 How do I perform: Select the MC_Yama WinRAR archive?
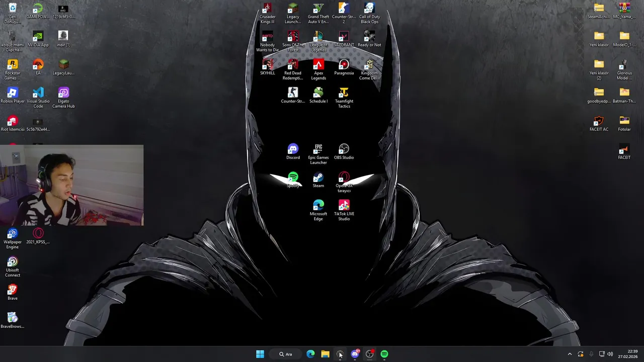click(x=624, y=11)
